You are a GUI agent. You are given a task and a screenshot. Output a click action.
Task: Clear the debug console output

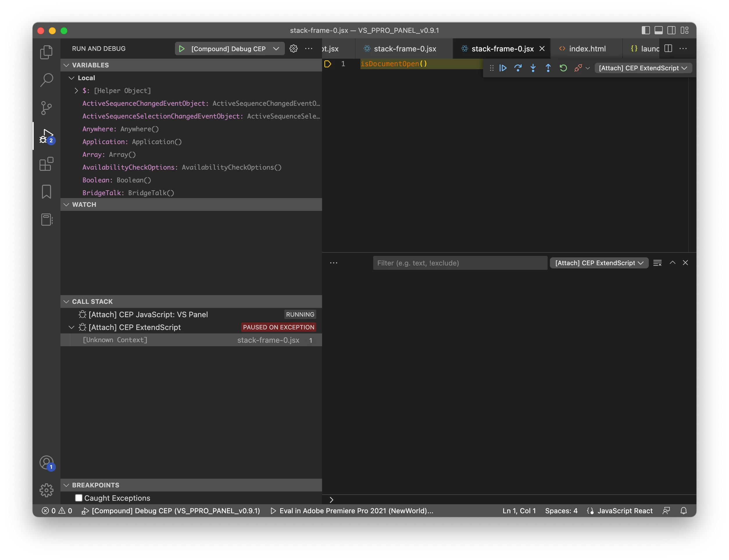[657, 263]
